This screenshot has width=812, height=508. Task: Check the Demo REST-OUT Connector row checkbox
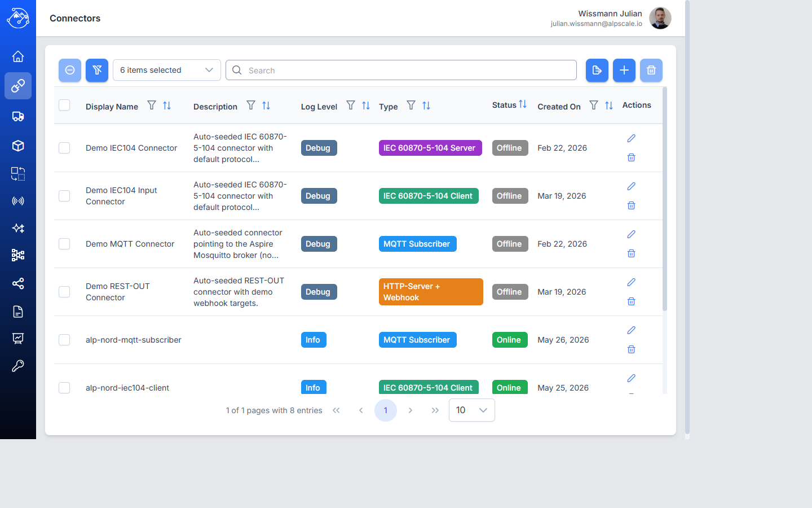(64, 292)
